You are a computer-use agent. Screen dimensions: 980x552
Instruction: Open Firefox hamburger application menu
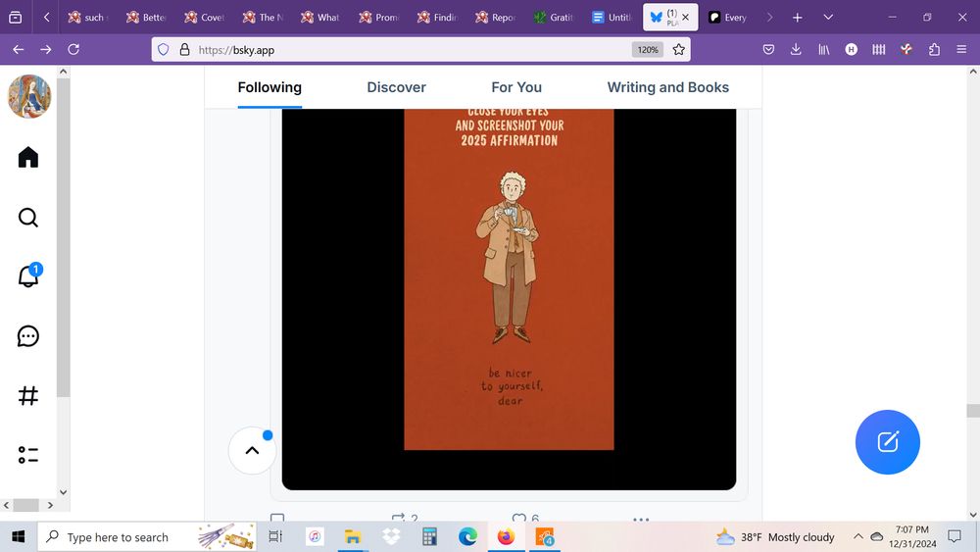[961, 49]
